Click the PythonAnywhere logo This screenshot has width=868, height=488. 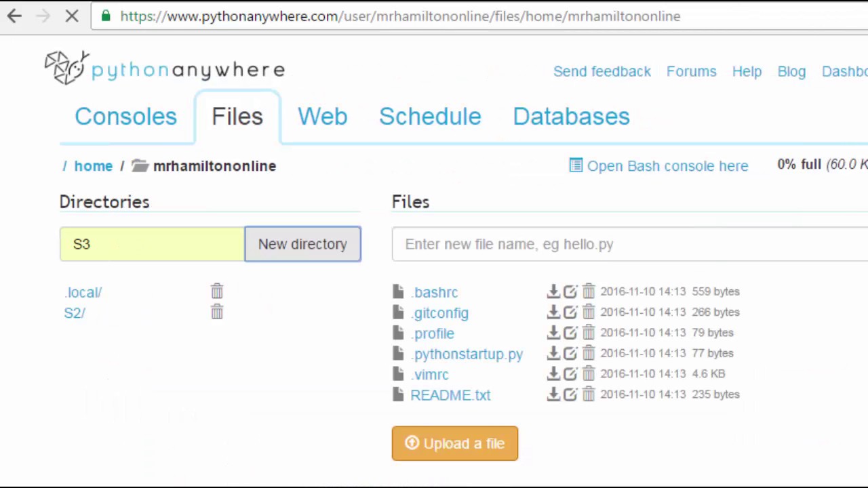[165, 69]
